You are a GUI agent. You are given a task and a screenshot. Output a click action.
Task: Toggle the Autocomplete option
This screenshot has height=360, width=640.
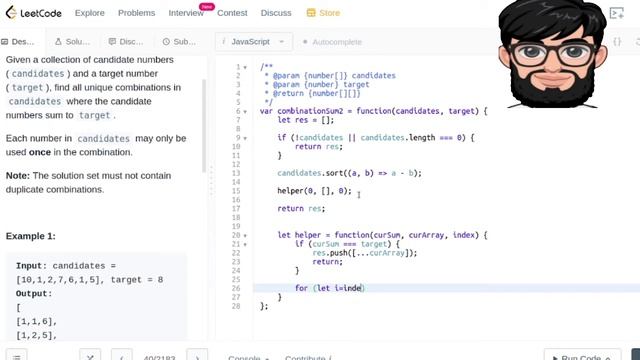(x=332, y=42)
